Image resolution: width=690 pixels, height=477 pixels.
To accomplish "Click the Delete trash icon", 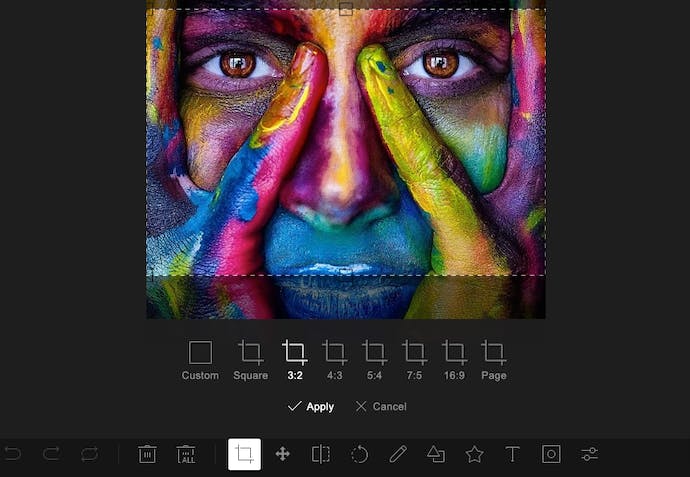I will 147,454.
